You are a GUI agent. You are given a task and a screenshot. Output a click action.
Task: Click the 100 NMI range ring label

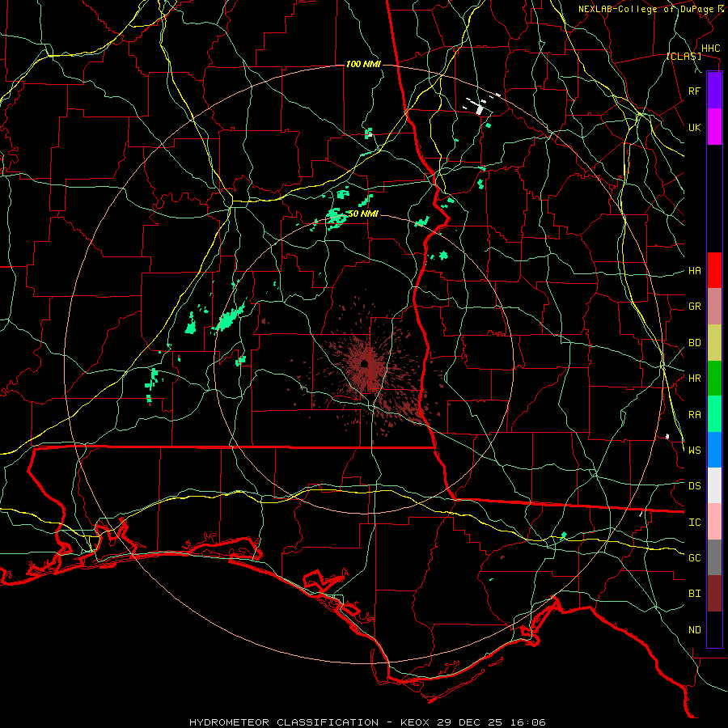tap(363, 64)
